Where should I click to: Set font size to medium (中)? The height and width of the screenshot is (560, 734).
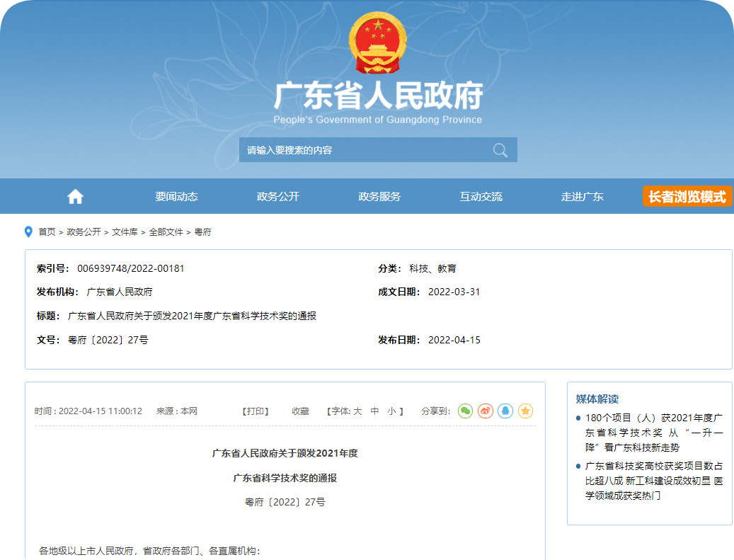coord(374,411)
